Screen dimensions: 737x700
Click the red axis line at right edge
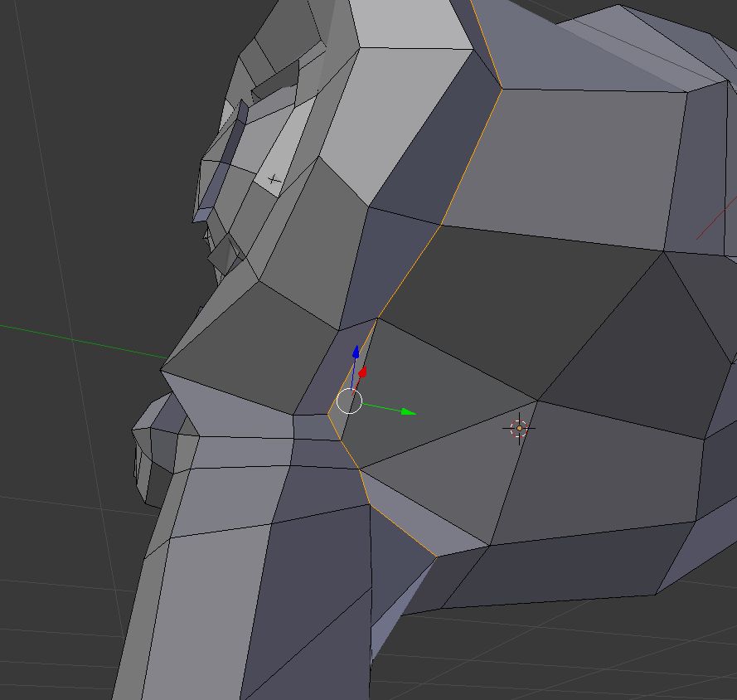point(715,218)
